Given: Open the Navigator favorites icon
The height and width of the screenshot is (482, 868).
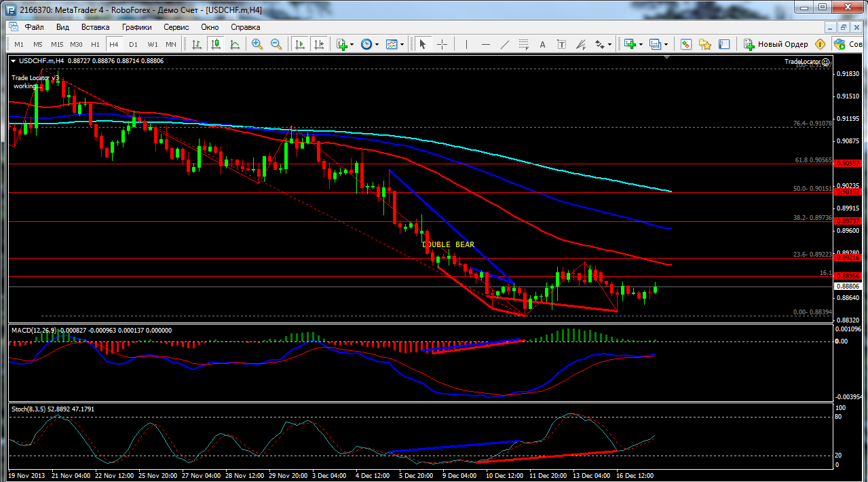Looking at the screenshot, I should (705, 44).
